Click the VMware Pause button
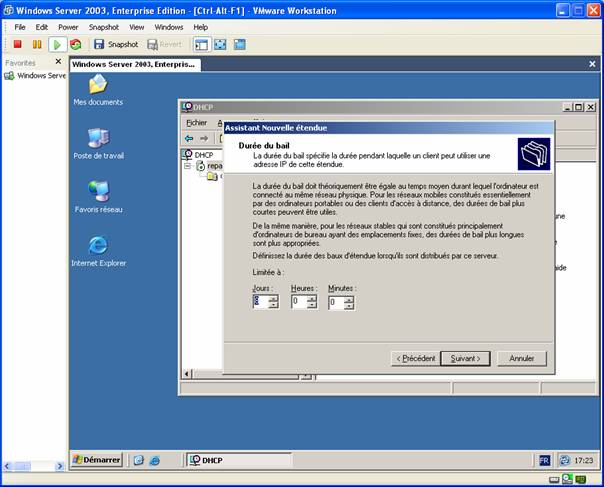The width and height of the screenshot is (604, 487). (x=37, y=44)
